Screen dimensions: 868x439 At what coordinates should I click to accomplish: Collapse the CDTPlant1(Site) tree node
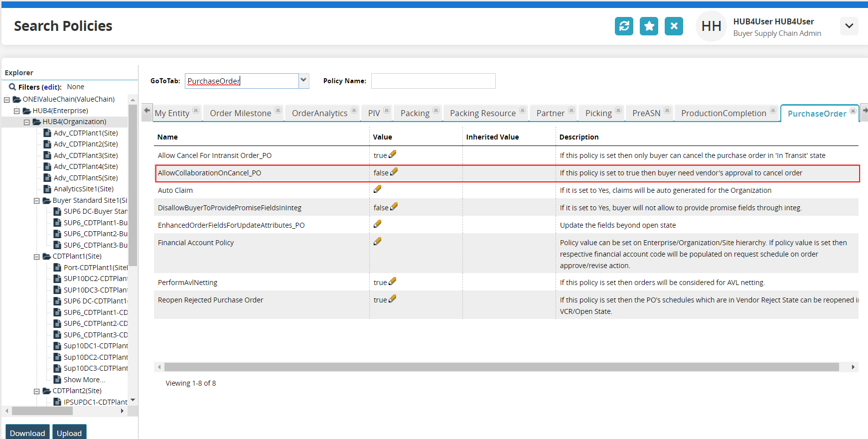pos(37,257)
